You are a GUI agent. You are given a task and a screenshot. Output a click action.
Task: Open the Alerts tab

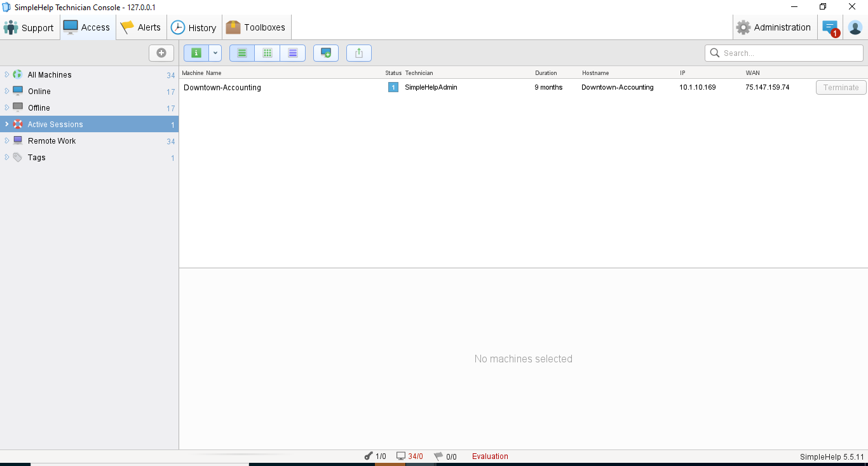pos(141,27)
